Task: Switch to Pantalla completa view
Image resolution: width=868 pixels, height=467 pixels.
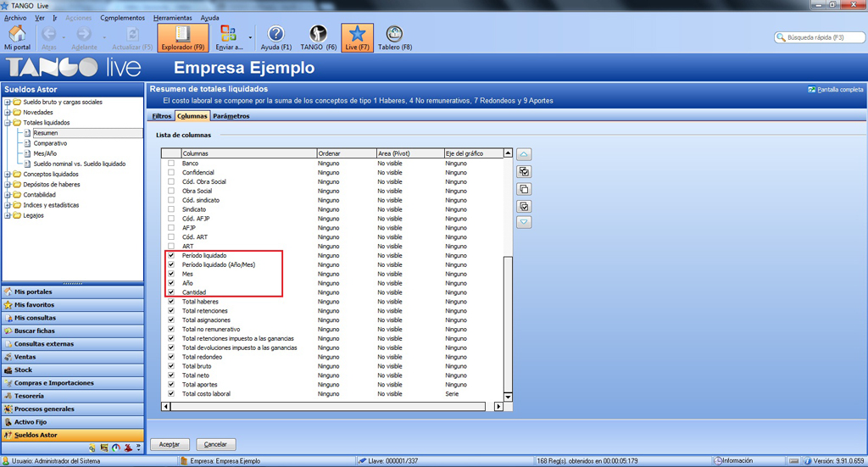Action: (835, 89)
